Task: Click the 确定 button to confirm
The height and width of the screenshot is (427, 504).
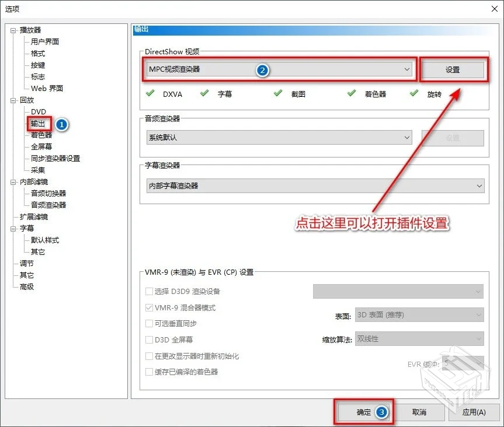Action: 364,412
